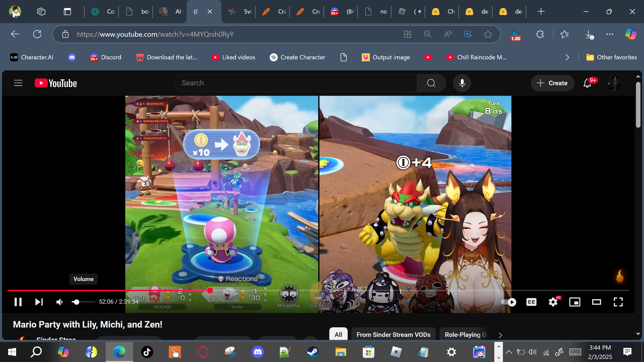Screen dimensions: 644x362
Task: Show more filter chips with arrow
Action: (500, 335)
